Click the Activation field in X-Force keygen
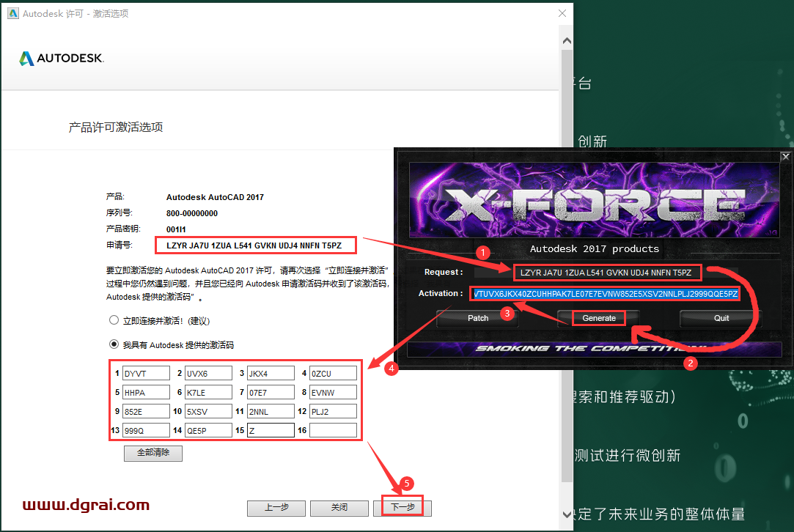The width and height of the screenshot is (794, 532). coord(606,294)
